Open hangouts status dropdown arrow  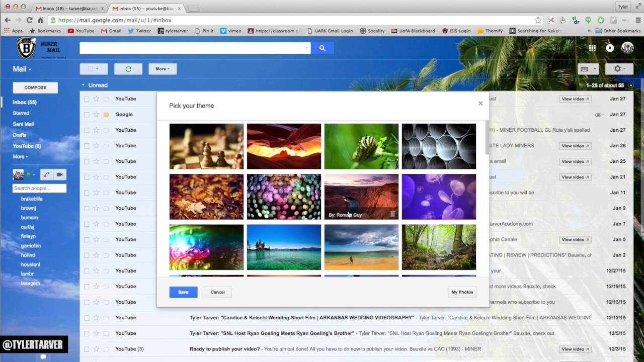coord(34,175)
